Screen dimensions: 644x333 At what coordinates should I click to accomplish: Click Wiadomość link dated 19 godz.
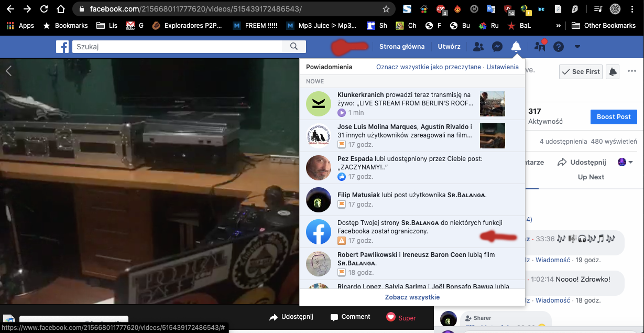[x=552, y=260]
